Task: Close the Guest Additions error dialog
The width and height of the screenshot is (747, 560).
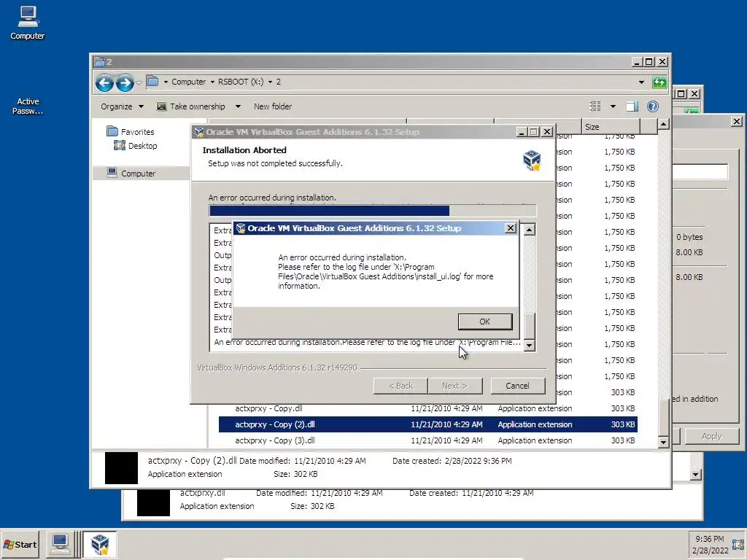Action: coord(510,228)
